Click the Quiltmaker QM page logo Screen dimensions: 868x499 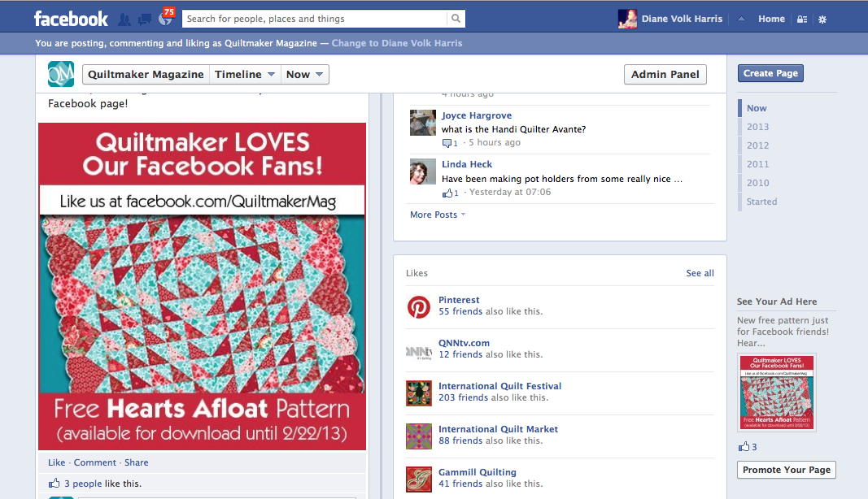tap(61, 74)
